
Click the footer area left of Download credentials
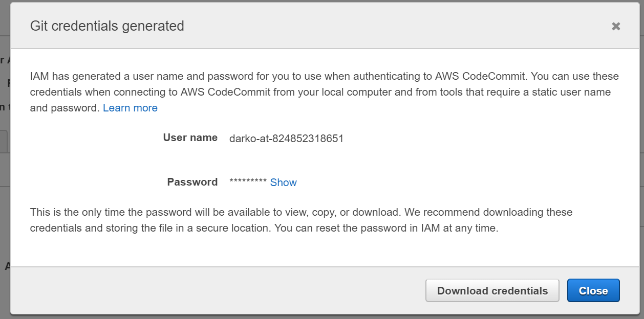point(218,290)
